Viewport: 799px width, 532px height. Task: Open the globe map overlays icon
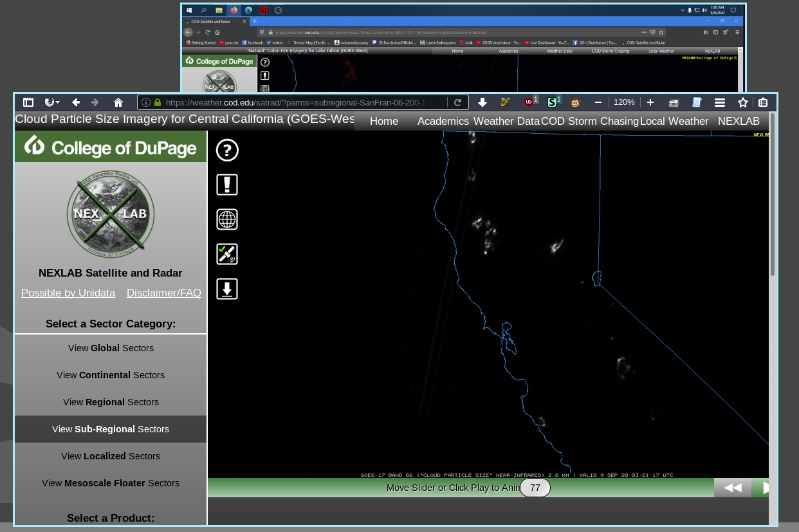(227, 219)
